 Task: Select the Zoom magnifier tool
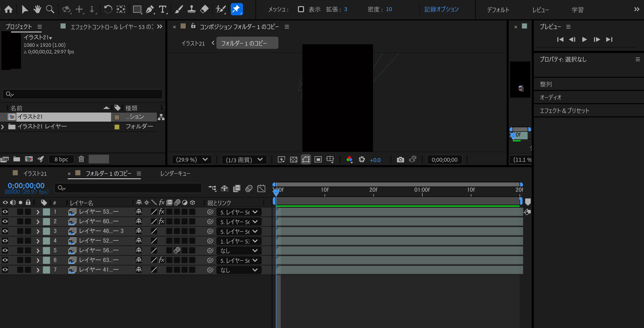click(x=50, y=10)
